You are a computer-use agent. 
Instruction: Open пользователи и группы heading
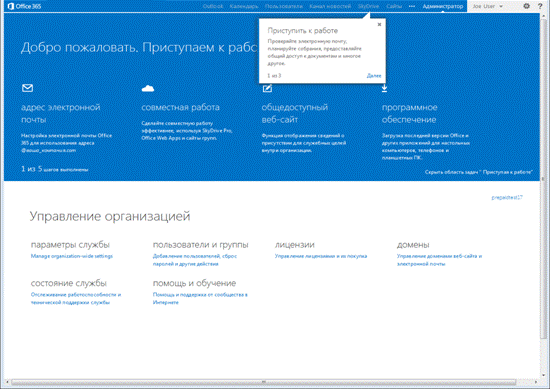click(201, 245)
